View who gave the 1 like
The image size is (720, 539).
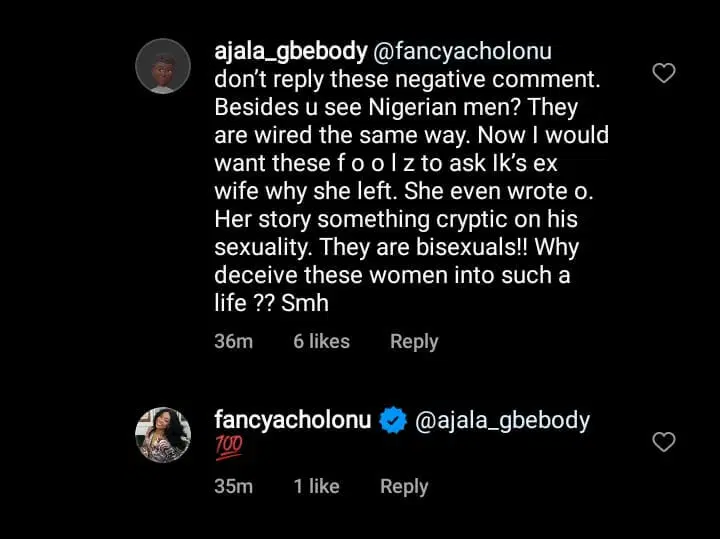pos(316,486)
